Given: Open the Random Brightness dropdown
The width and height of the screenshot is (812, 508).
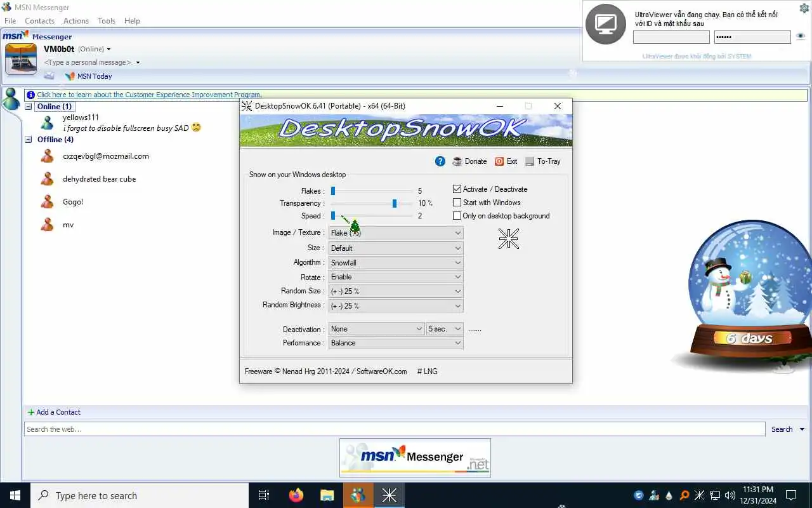Looking at the screenshot, I should [x=396, y=305].
